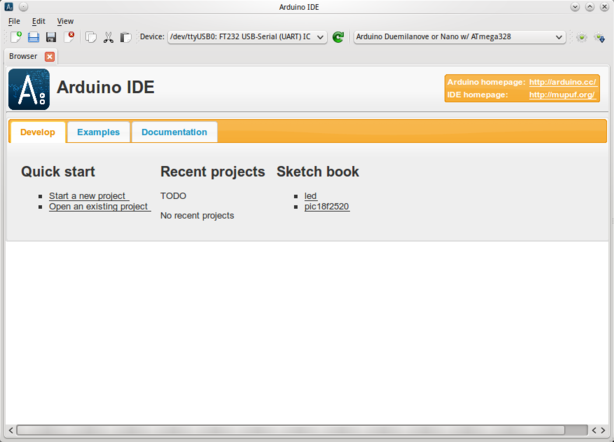
Task: Click the Copy icon in the toolbar
Action: coord(91,37)
